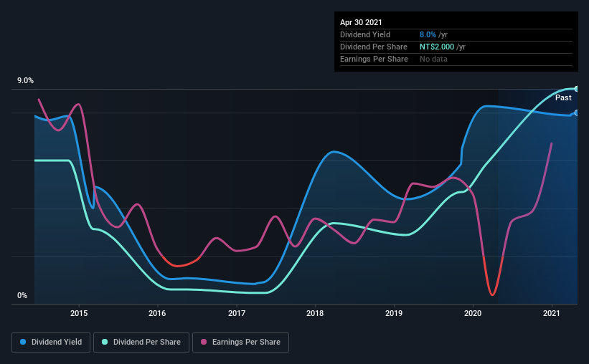Toggle the Earnings Per Share legend button

point(240,343)
